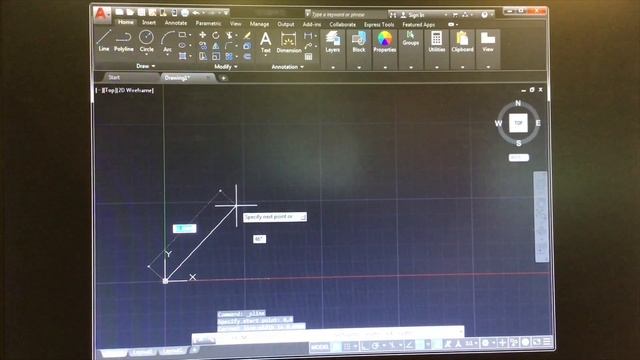Open status bar customization menu

tap(547, 342)
